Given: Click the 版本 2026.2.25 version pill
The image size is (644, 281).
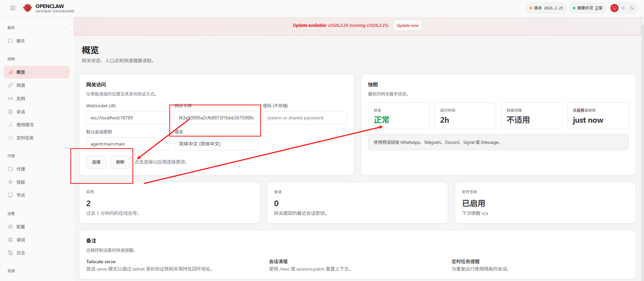Looking at the screenshot, I should pyautogui.click(x=546, y=8).
